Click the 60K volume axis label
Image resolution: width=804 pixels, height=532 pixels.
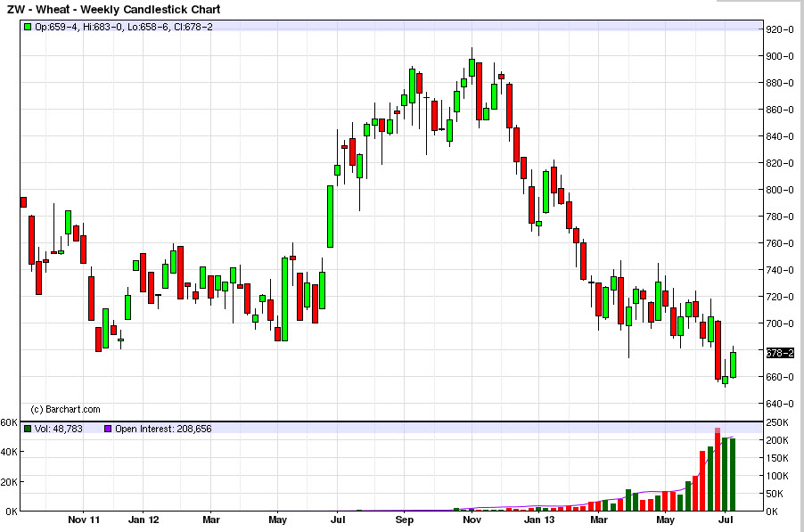(x=9, y=422)
